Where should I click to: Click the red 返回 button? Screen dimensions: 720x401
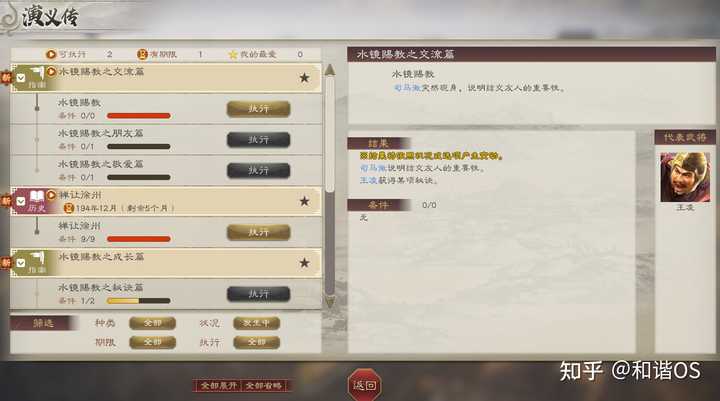tap(365, 385)
